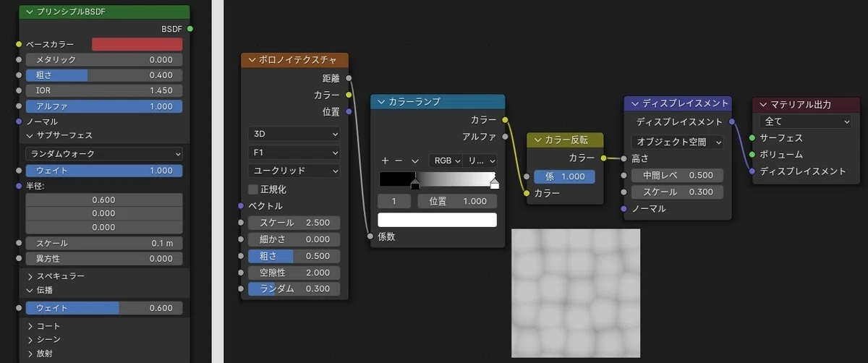Image resolution: width=868 pixels, height=363 pixels.
Task: Click the Voronoi ベクトル input socket
Action: coord(241,206)
